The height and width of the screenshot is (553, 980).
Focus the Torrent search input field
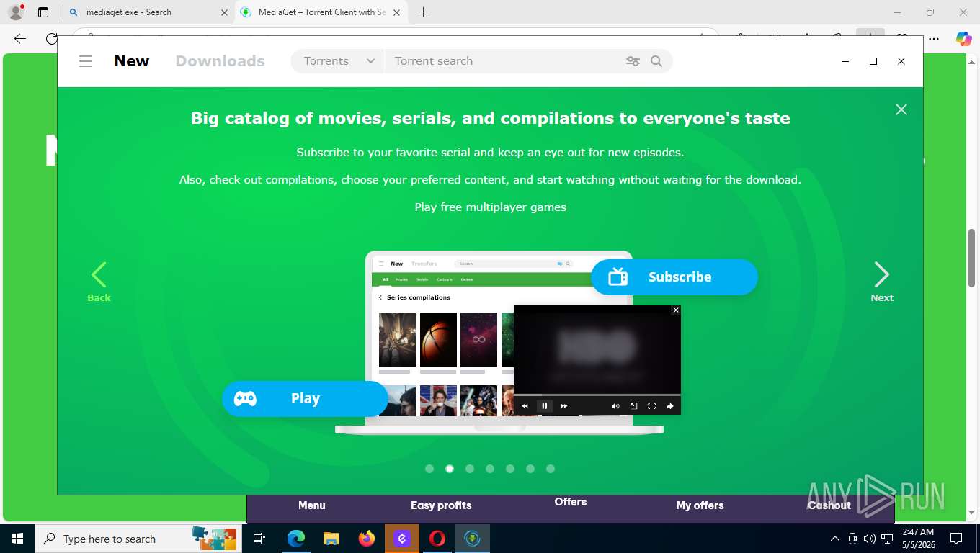(x=504, y=61)
